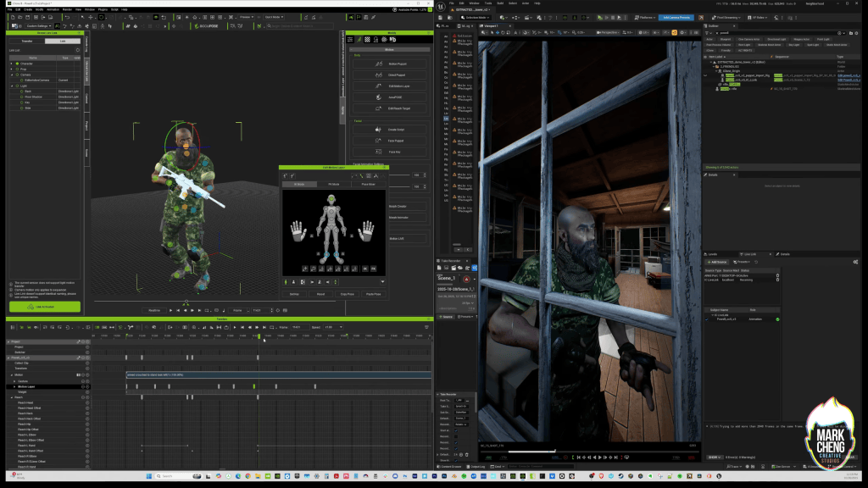Open the Unreal Build menu

pos(500,3)
